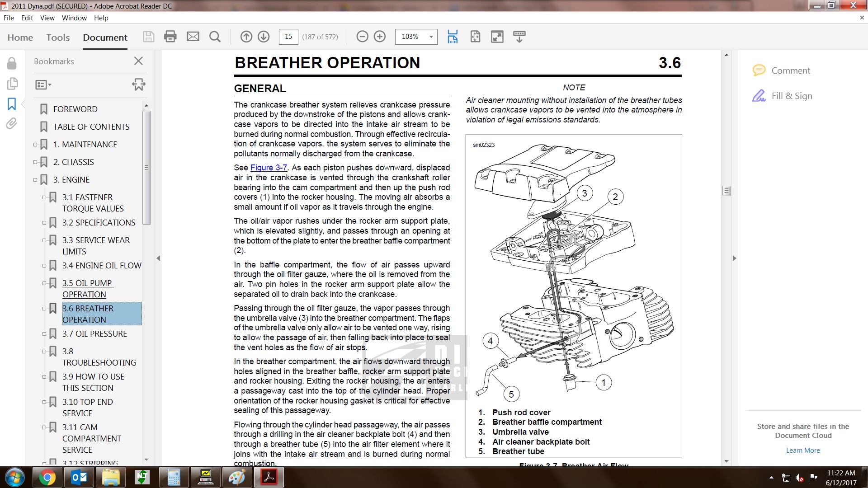The image size is (868, 488).
Task: Toggle the Bookmarks navigation panel button
Action: (12, 104)
